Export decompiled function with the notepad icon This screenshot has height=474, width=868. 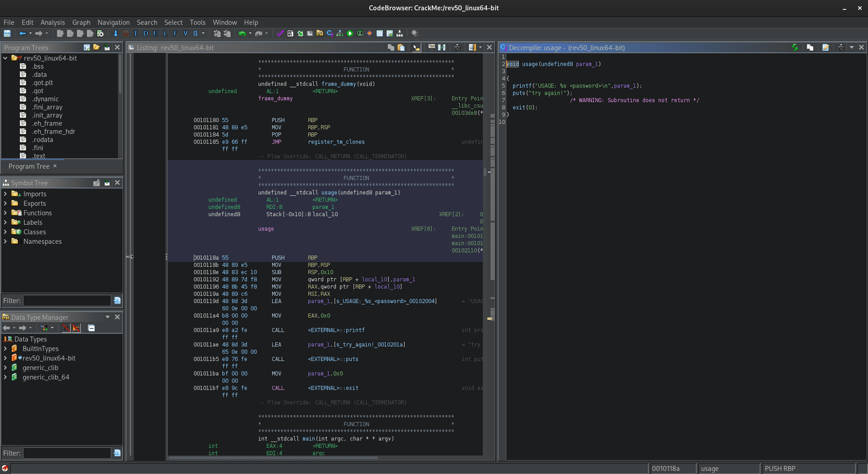coord(826,48)
